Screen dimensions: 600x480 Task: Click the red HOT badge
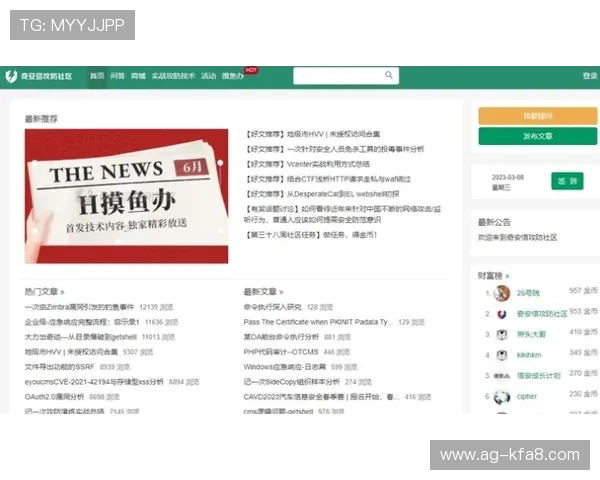tap(251, 70)
